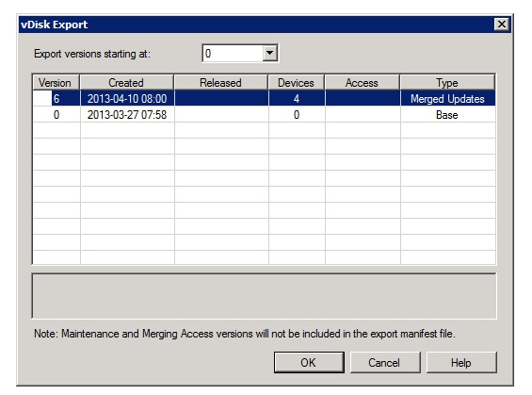Open Help for vDisk Export
The height and width of the screenshot is (395, 532).
coord(461,362)
